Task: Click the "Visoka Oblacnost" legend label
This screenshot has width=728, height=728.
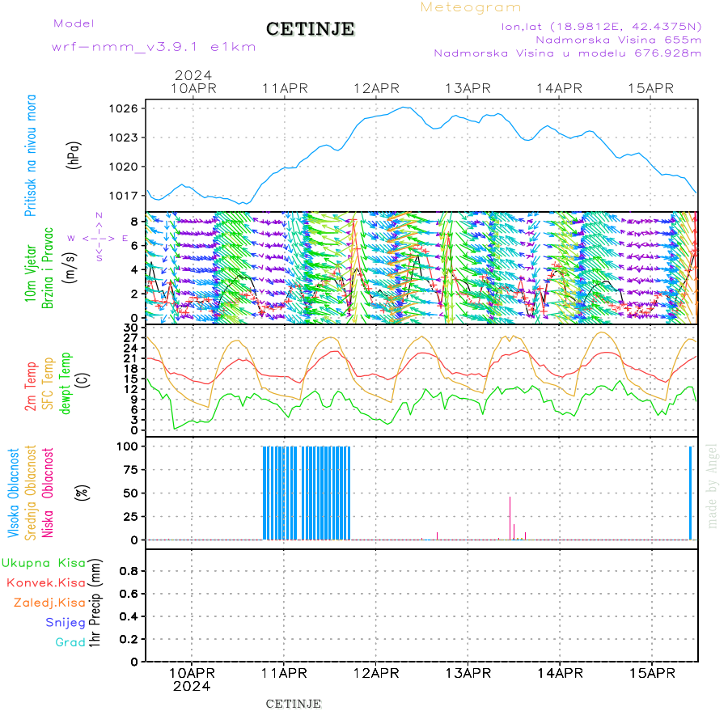Action: pyautogui.click(x=13, y=493)
